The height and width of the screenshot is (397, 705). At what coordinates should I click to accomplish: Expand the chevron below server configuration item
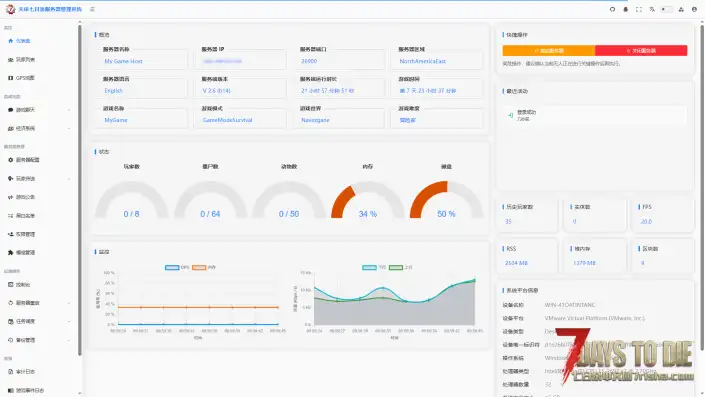coord(69,178)
